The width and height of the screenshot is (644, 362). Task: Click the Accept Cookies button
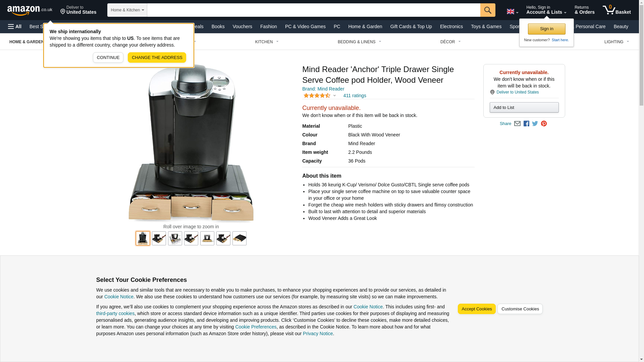click(477, 309)
